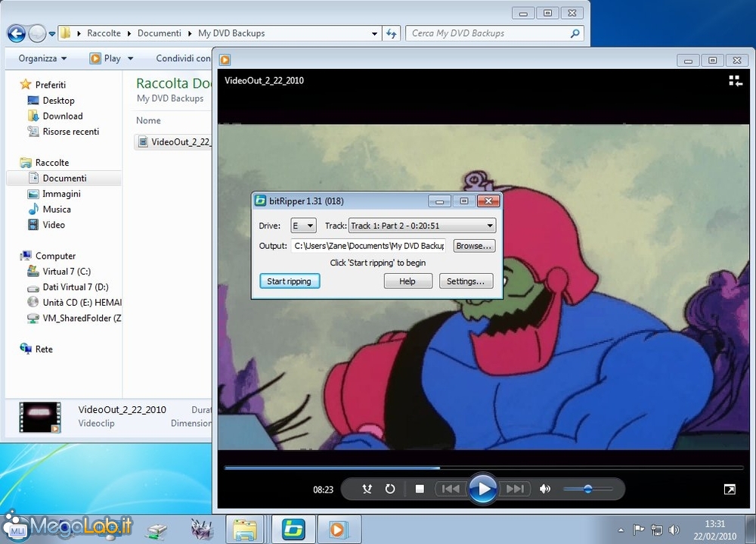This screenshot has width=756, height=544.
Task: Click Documenti in the address breadcrumb
Action: coord(159,33)
